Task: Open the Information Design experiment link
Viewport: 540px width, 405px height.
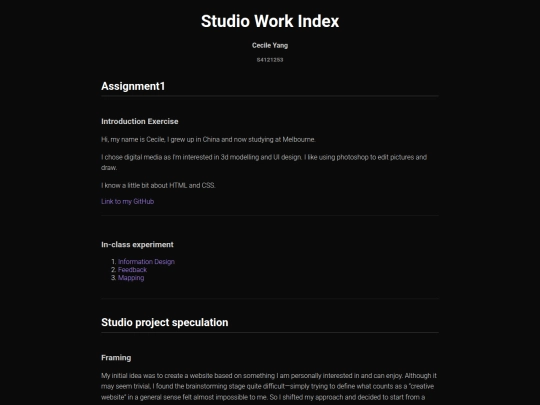Action: tap(146, 262)
